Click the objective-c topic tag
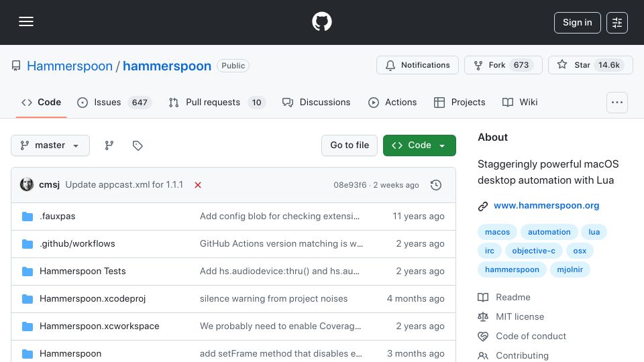Screen dimensions: 644x362 pyautogui.click(x=533, y=251)
